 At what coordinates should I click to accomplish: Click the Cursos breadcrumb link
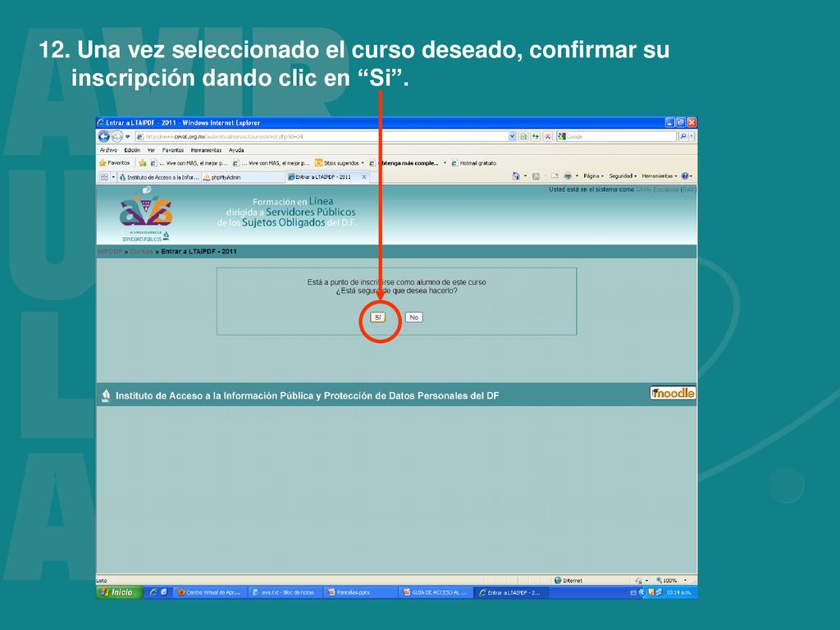tap(141, 251)
